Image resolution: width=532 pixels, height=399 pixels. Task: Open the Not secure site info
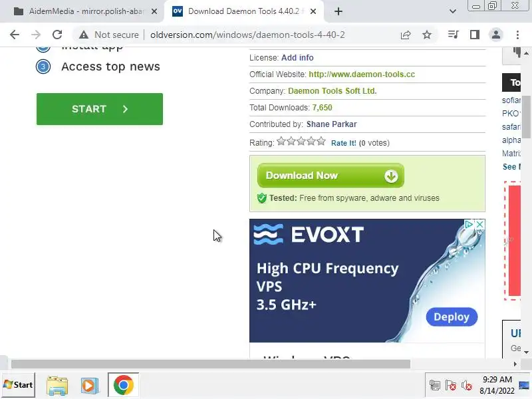coord(109,35)
